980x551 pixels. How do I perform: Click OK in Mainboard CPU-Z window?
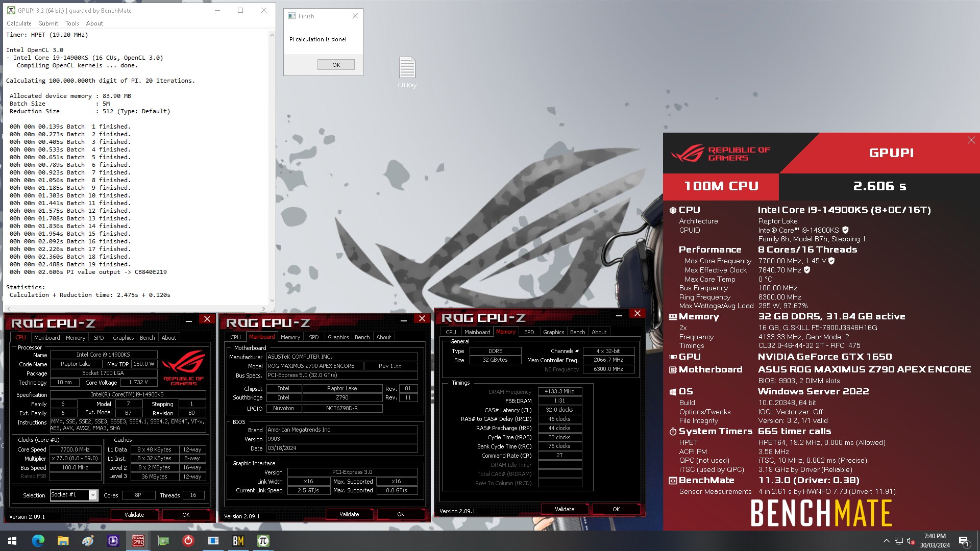(x=401, y=514)
